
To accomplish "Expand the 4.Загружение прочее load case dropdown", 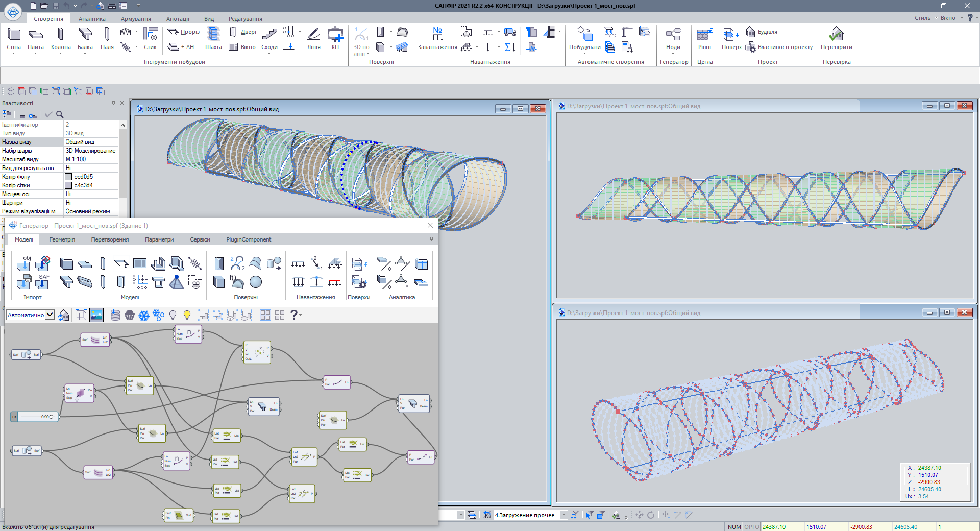I will [x=564, y=515].
